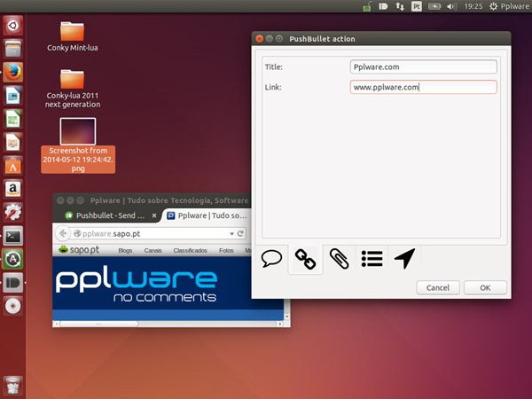Open PushBullet app in launcher
This screenshot has height=399, width=532.
13,283
